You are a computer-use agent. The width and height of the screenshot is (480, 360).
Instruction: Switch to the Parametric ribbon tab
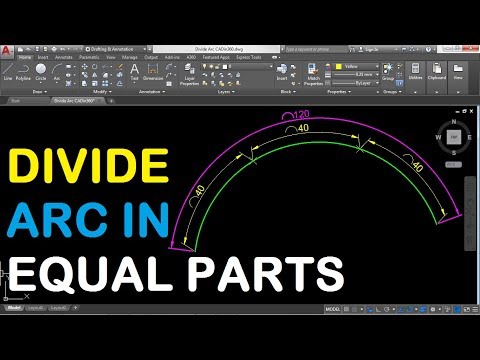(89, 57)
